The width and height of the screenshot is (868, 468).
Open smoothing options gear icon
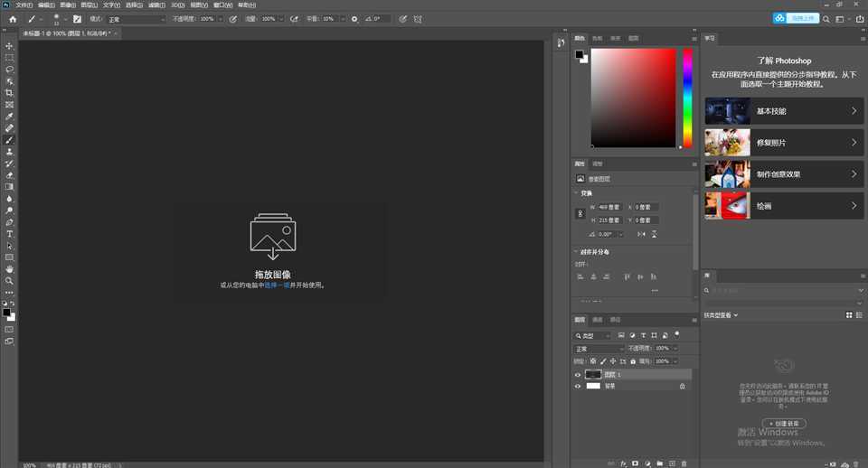354,19
